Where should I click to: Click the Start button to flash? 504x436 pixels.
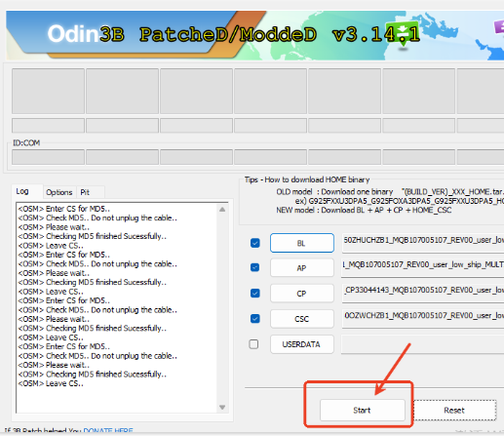point(363,411)
